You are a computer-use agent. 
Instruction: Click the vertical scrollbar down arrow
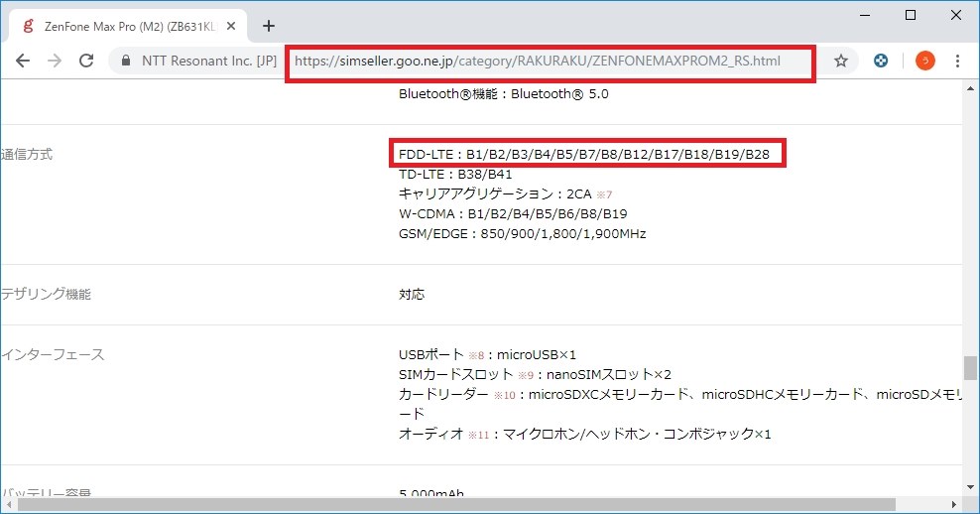click(x=970, y=487)
